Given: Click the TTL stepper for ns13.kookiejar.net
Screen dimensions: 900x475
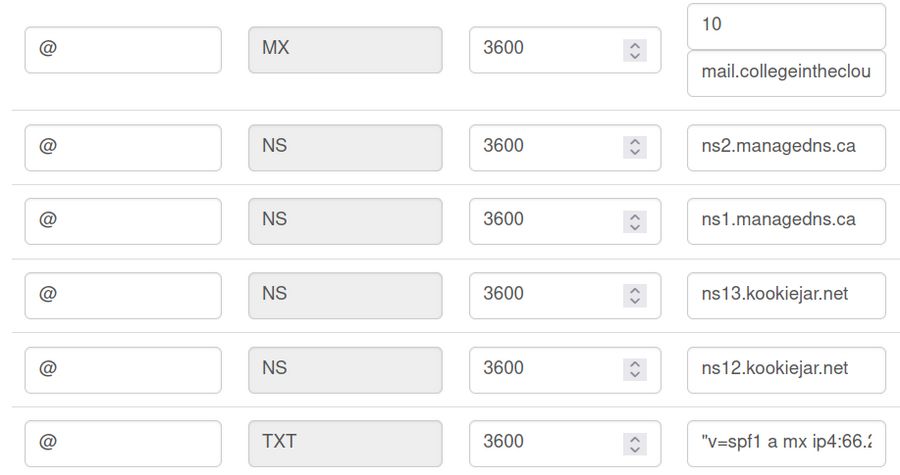Looking at the screenshot, I should [634, 295].
